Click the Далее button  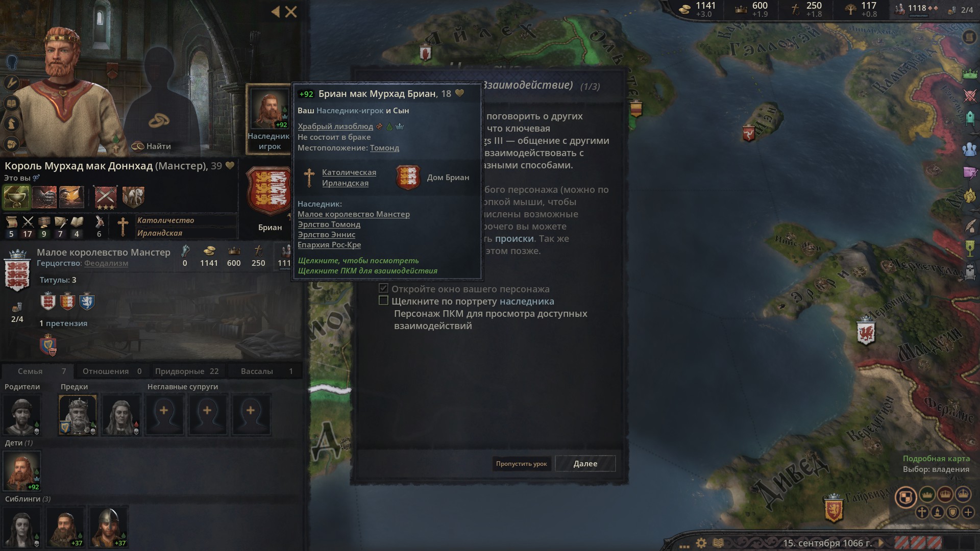585,464
